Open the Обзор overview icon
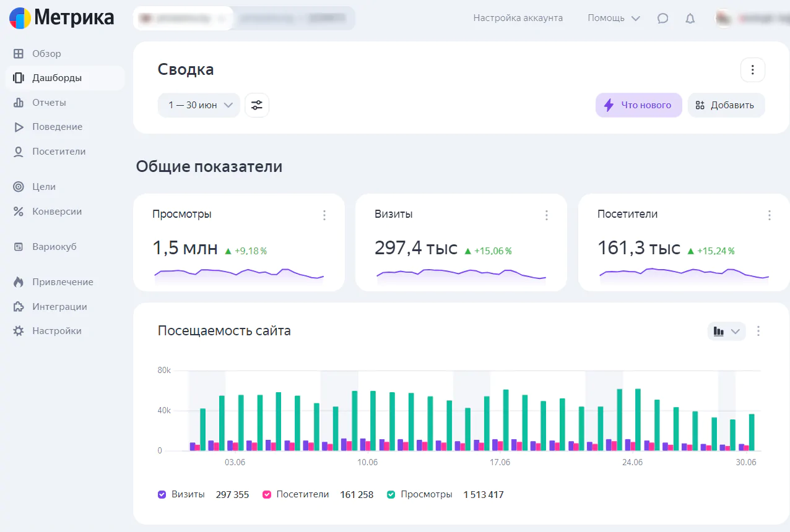Viewport: 790px width, 532px height. [19, 54]
